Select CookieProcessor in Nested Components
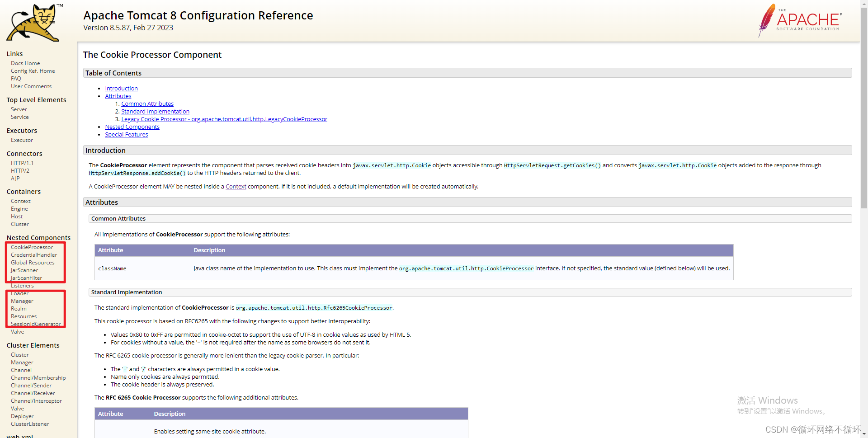Screen dimensions: 868x438 point(32,247)
